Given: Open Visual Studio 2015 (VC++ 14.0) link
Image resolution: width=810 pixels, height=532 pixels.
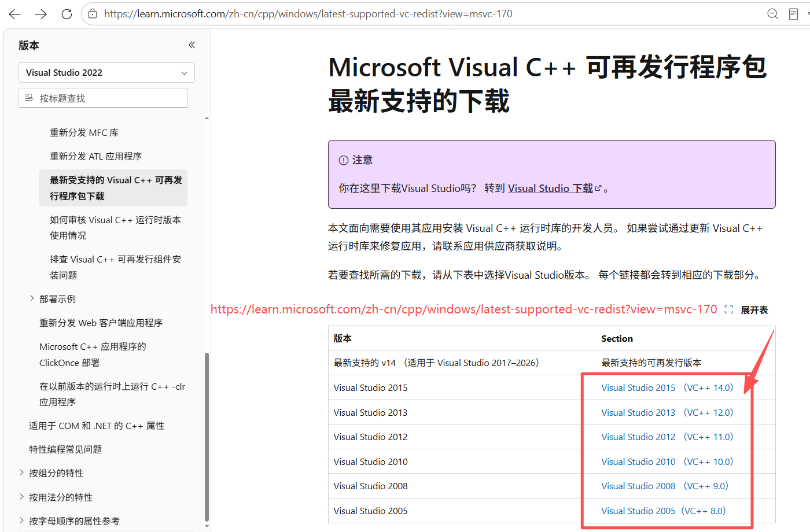Looking at the screenshot, I should (x=667, y=387).
